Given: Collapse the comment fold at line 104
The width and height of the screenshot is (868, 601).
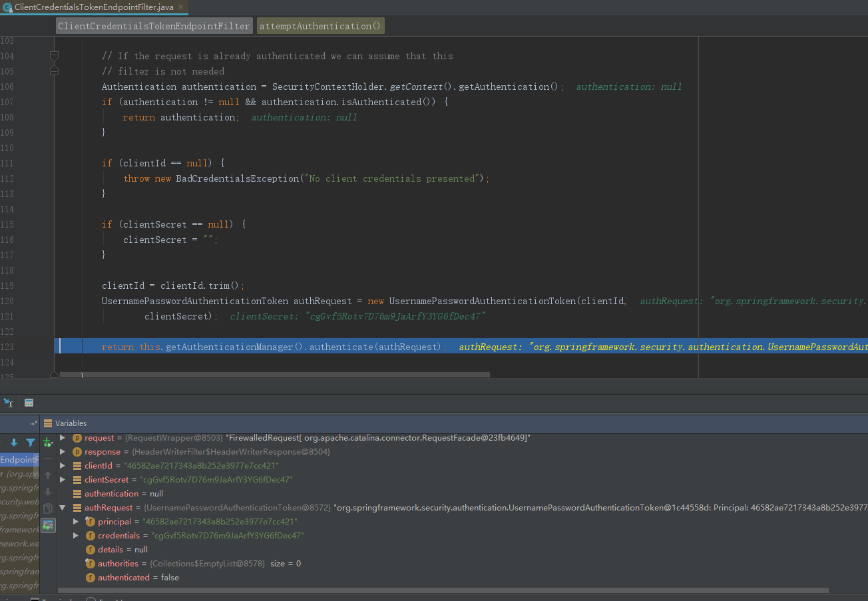Looking at the screenshot, I should 54,56.
